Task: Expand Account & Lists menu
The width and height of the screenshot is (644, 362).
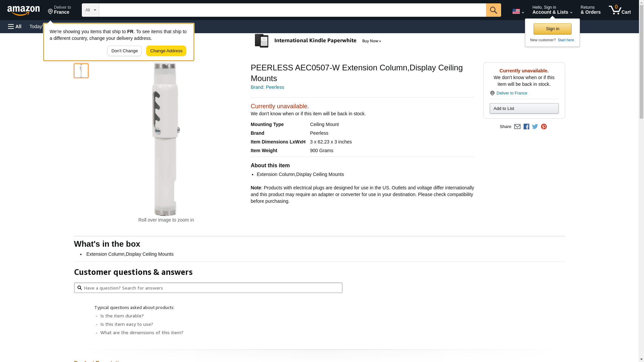Action: pos(552,10)
